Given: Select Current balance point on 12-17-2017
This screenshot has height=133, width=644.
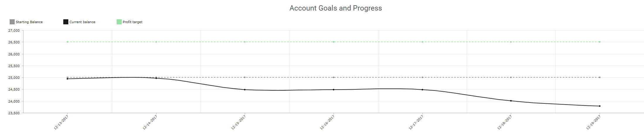Looking at the screenshot, I should [x=422, y=90].
